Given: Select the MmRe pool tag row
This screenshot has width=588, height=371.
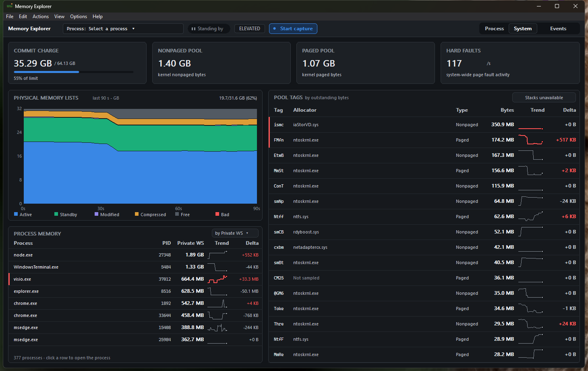Looking at the screenshot, I should tap(424, 354).
